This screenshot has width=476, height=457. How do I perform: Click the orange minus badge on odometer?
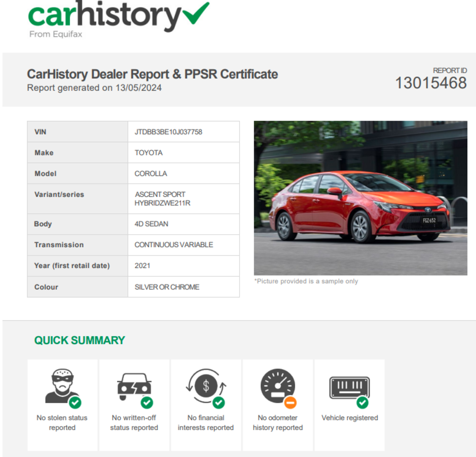tap(290, 402)
